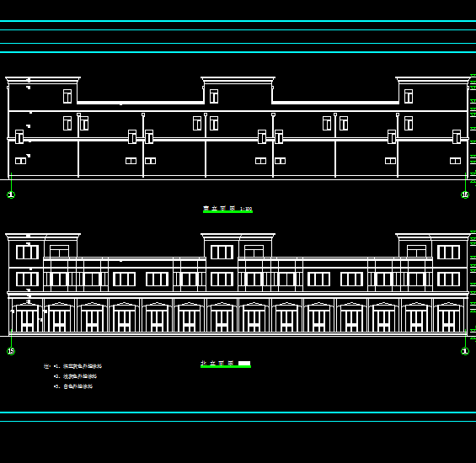Select the top-floor window in south elevation left tower
The width and height of the screenshot is (476, 463).
pyautogui.click(x=67, y=96)
